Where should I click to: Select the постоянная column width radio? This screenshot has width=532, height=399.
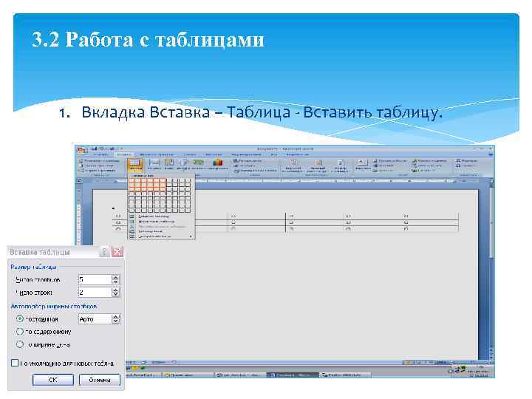(x=20, y=319)
